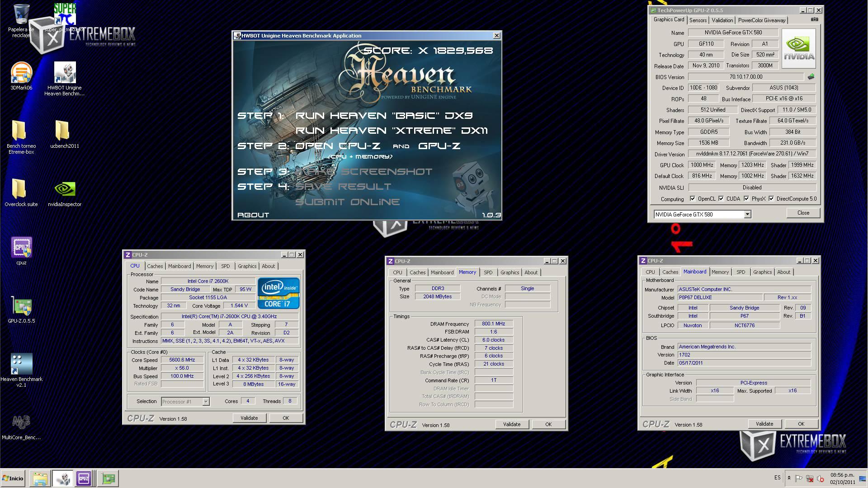Toggle the DirectCompute 5.0 checkbox
The image size is (868, 488).
point(771,199)
